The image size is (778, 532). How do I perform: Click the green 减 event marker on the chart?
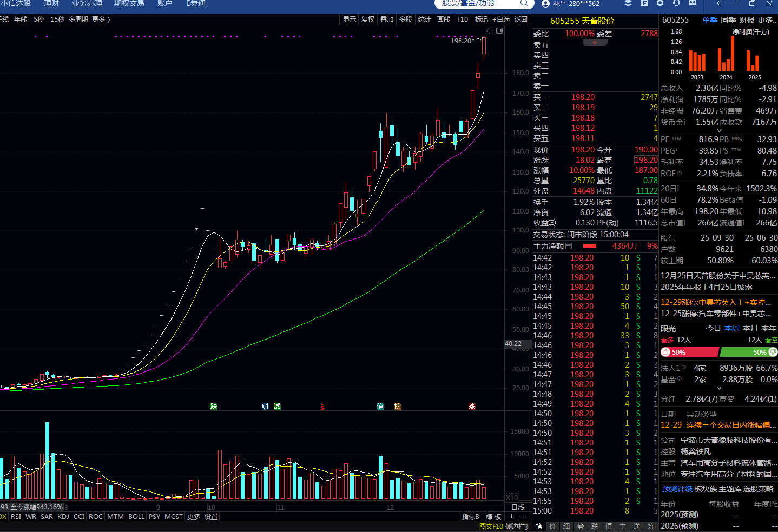[x=277, y=406]
